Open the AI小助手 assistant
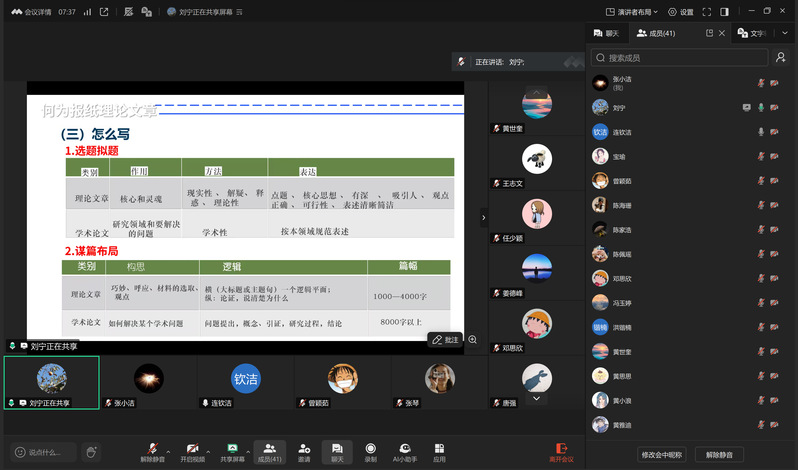Viewport: 798px width, 470px height. 404,451
